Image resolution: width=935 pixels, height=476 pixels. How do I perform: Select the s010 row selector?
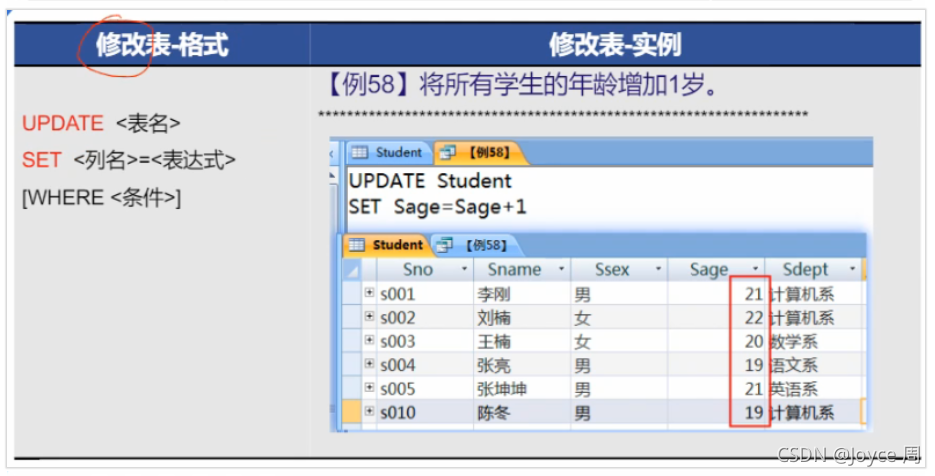(352, 412)
